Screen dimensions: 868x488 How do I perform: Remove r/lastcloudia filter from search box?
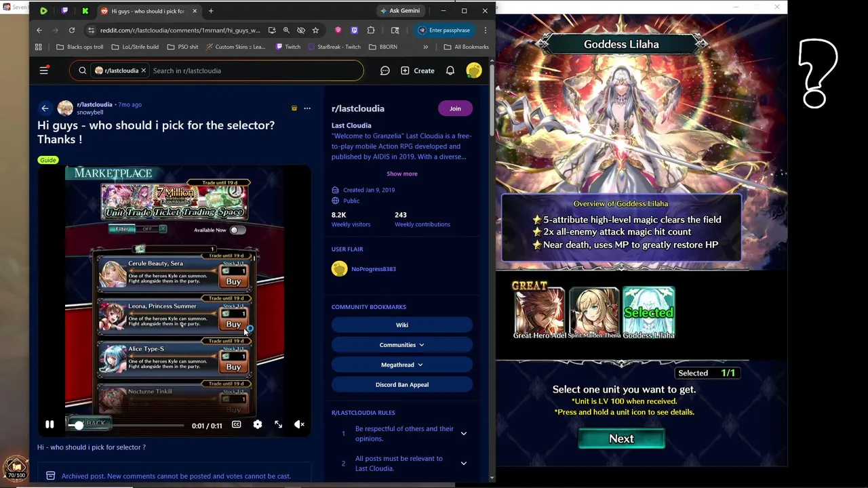coord(143,70)
